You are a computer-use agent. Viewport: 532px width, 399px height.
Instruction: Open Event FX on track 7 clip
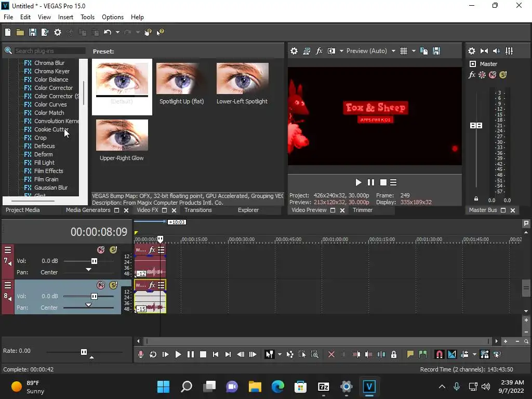(x=152, y=250)
